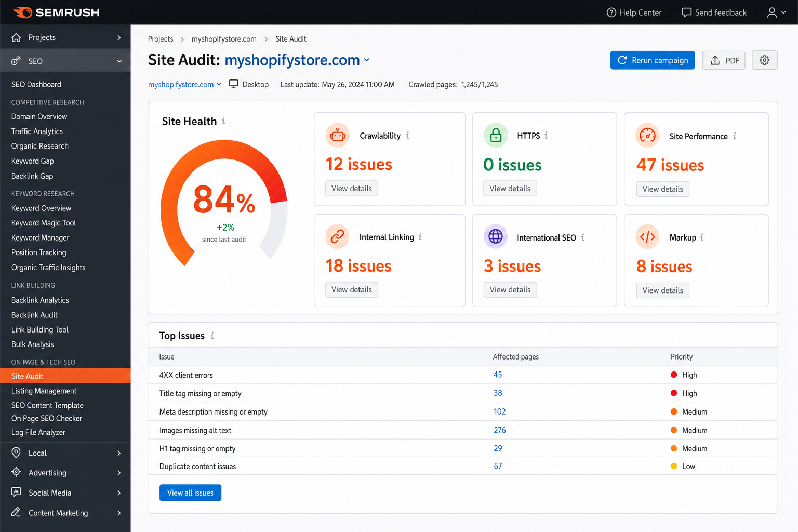
Task: Click myshopifystore.com breadcrumb link
Action: pyautogui.click(x=224, y=39)
